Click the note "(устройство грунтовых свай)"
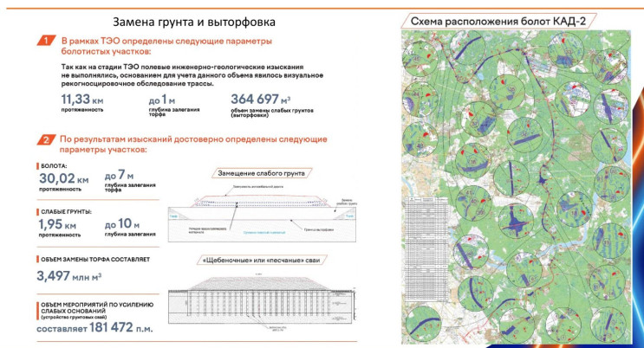 pyautogui.click(x=73, y=317)
